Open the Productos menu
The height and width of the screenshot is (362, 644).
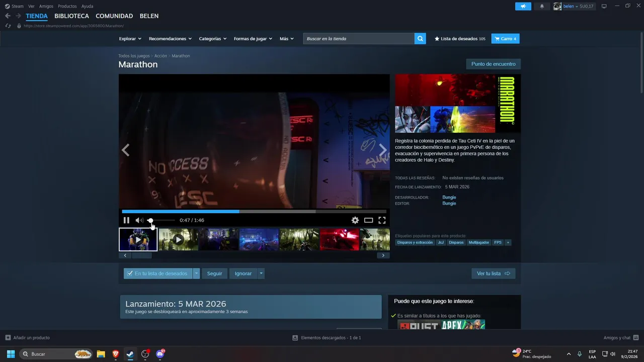pos(67,6)
